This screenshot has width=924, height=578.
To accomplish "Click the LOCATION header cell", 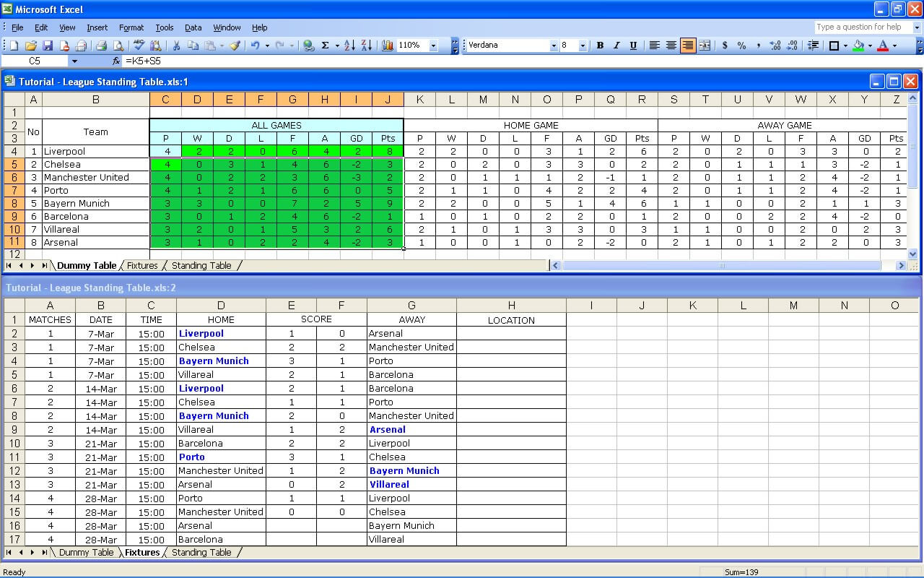I will pos(511,320).
